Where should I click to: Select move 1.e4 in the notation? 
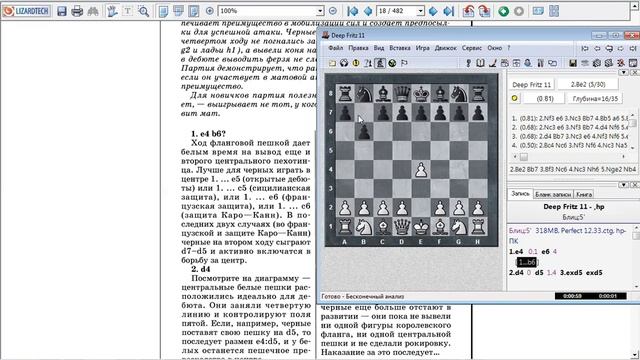pos(516,251)
